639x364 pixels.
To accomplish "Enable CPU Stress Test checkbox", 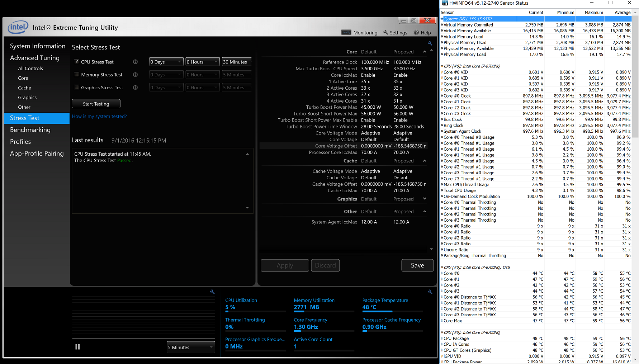I will click(x=76, y=62).
